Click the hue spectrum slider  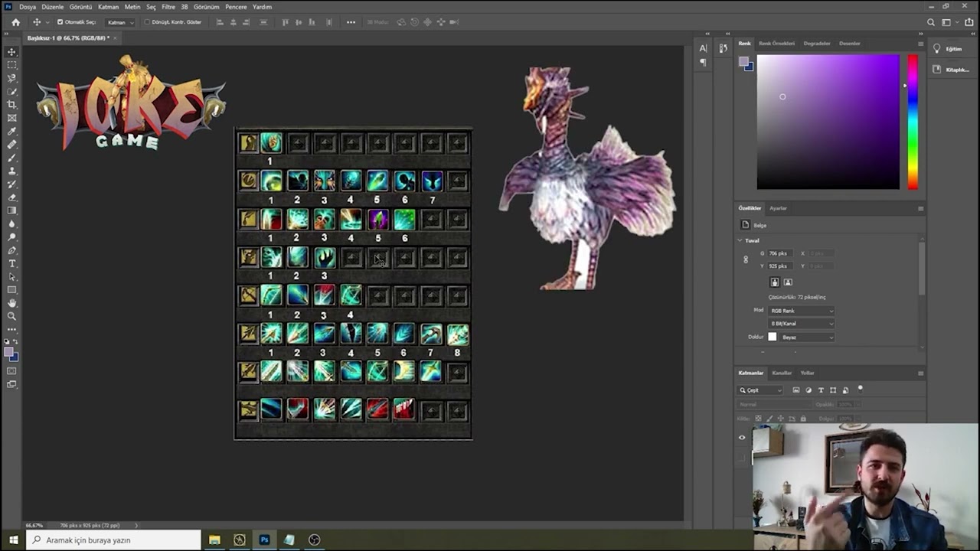(913, 122)
